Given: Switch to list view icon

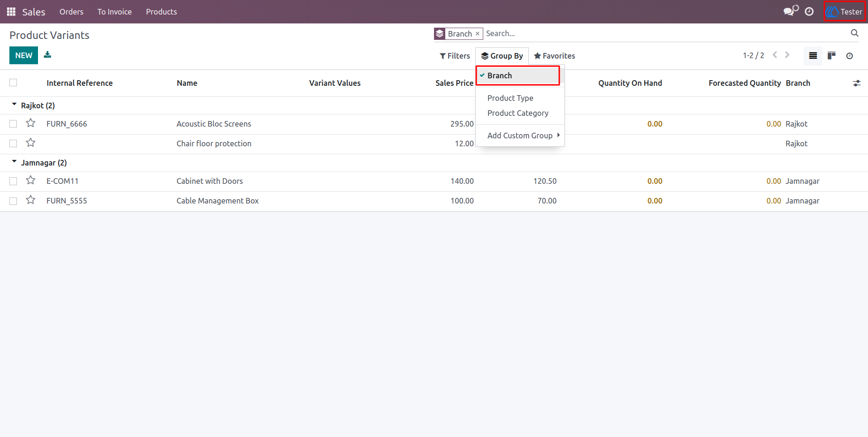Looking at the screenshot, I should (813, 56).
